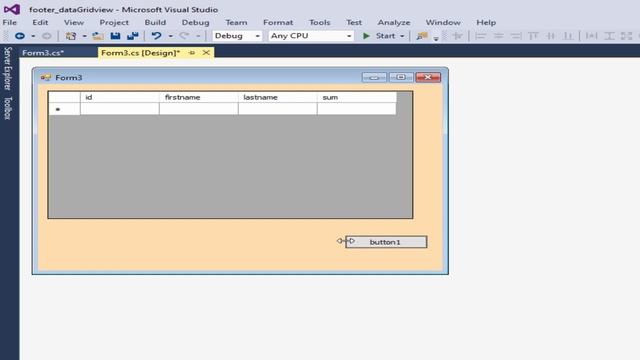Click the Save All toolbar icon
Image resolution: width=640 pixels, height=360 pixels.
[x=133, y=36]
